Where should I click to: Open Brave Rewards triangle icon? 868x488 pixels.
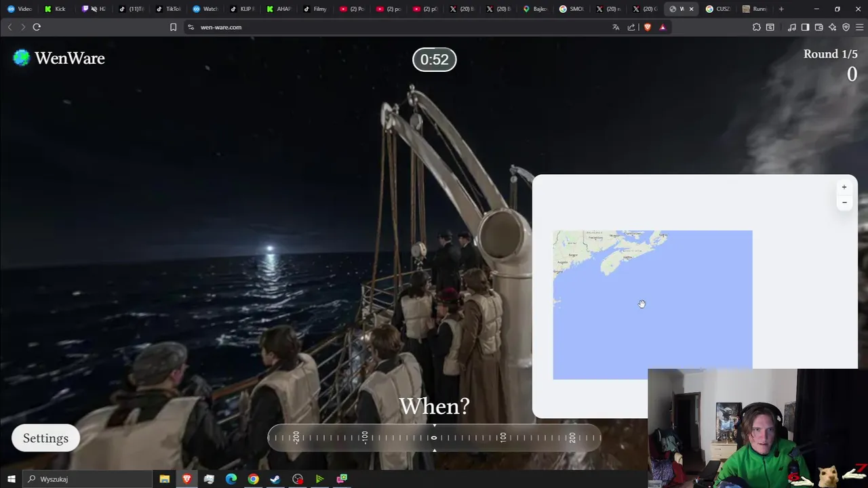(663, 27)
